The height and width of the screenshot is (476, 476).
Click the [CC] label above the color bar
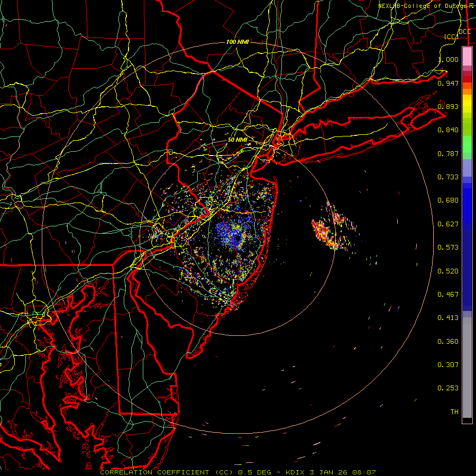click(x=451, y=36)
